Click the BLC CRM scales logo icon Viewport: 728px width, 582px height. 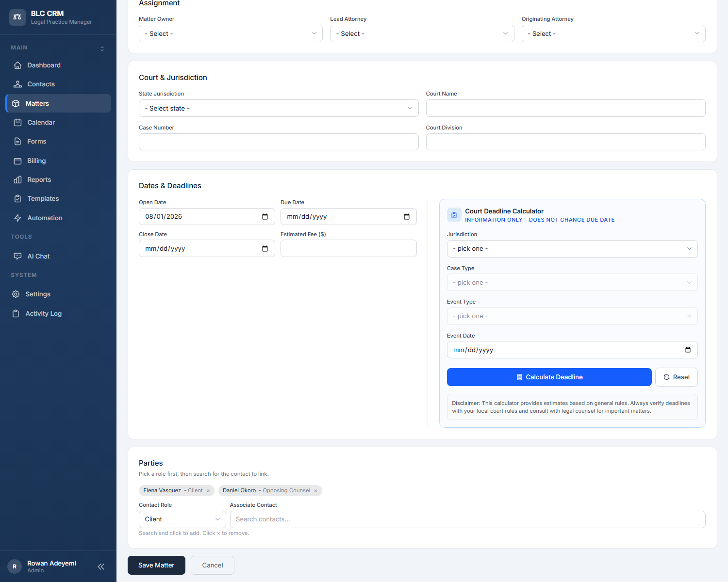(x=17, y=17)
